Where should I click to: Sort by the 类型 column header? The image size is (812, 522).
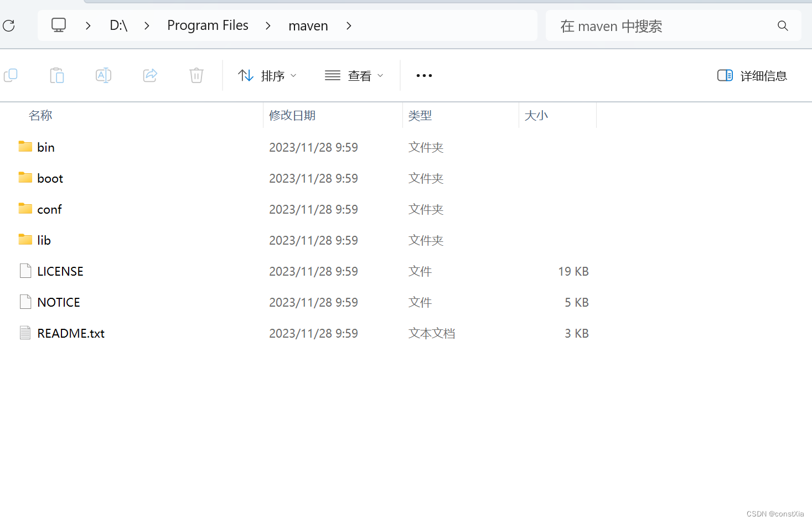click(420, 115)
